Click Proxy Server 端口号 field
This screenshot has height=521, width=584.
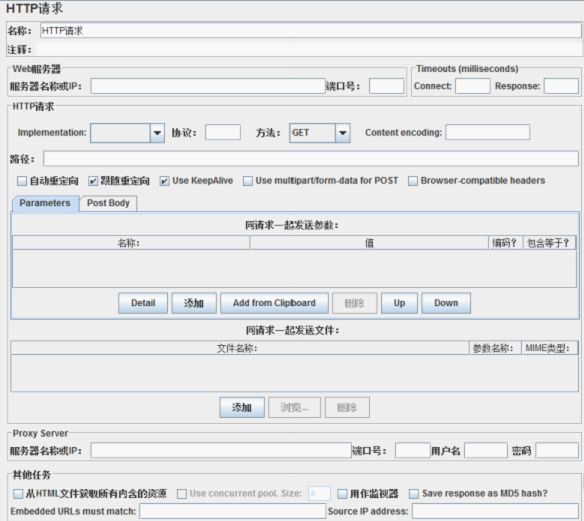coord(412,451)
